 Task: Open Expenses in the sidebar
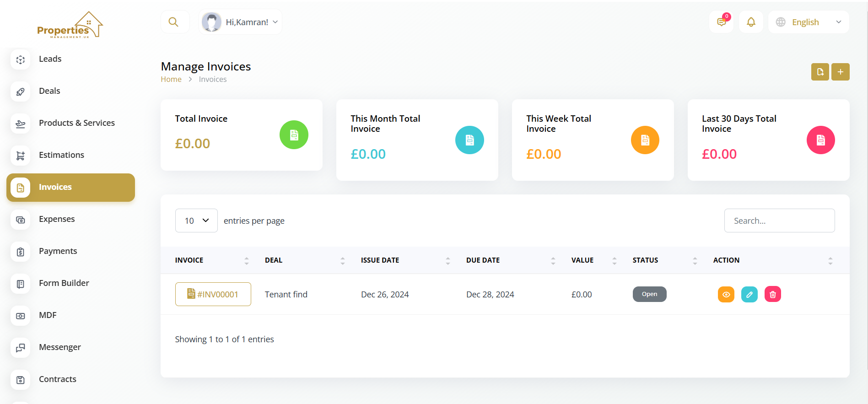click(57, 219)
